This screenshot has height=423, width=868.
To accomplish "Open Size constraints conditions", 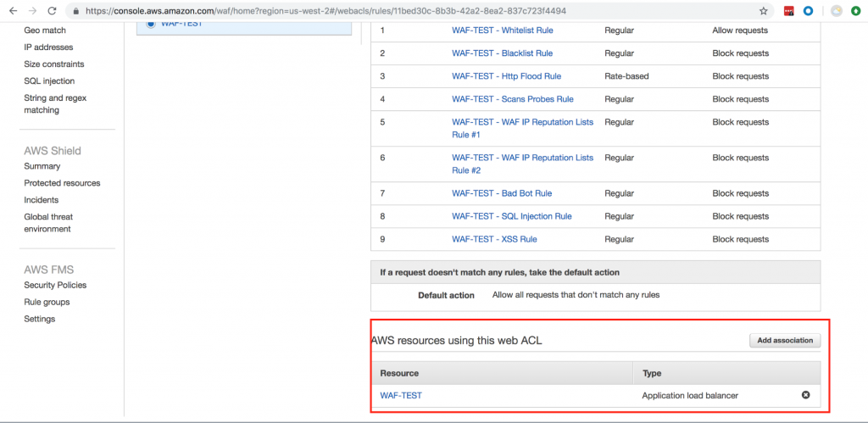I will (x=54, y=64).
